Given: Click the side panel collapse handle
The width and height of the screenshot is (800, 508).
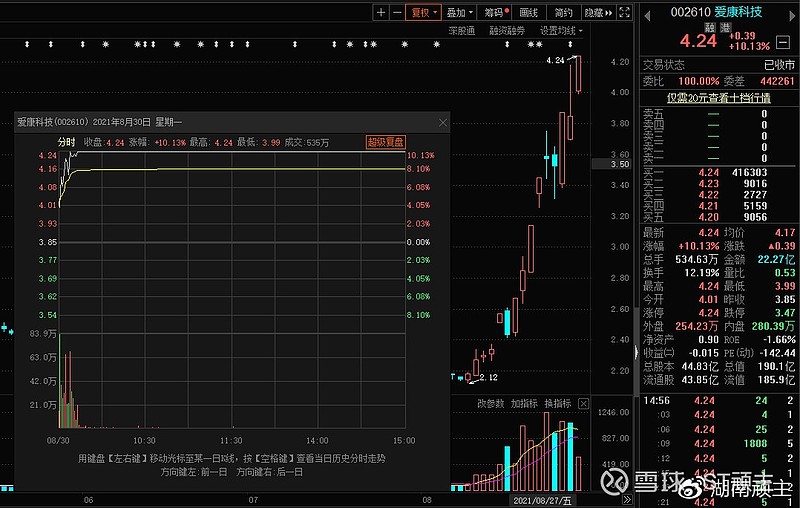Looking at the screenshot, I should tap(636, 352).
